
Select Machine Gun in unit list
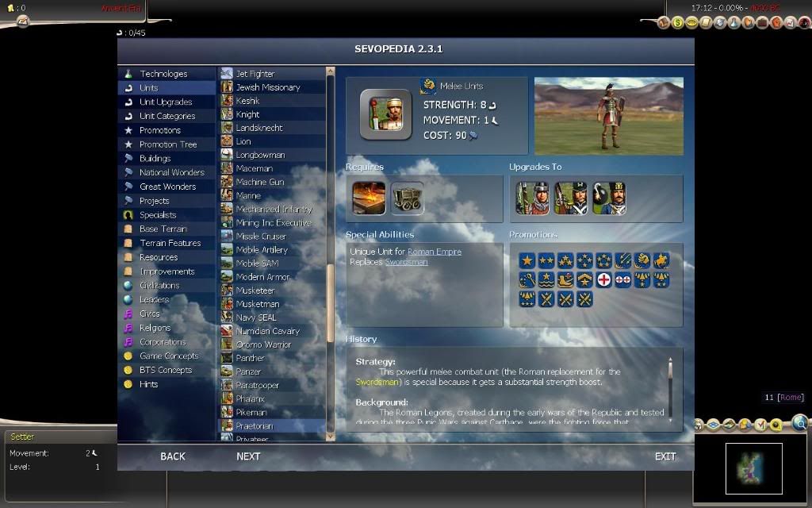(273, 182)
